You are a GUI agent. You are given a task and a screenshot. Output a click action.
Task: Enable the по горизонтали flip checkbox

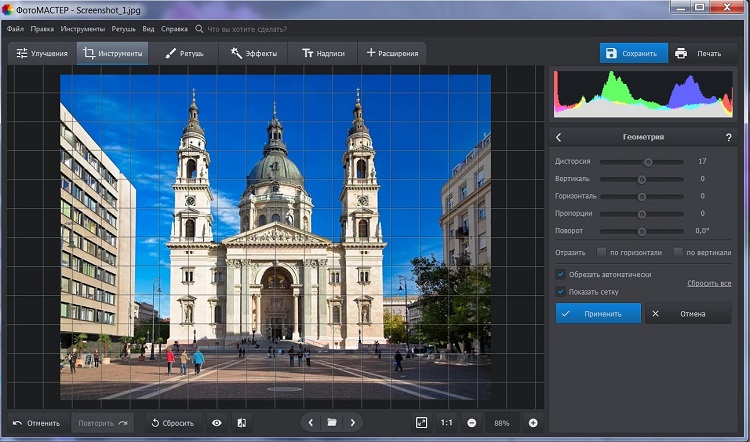point(602,252)
